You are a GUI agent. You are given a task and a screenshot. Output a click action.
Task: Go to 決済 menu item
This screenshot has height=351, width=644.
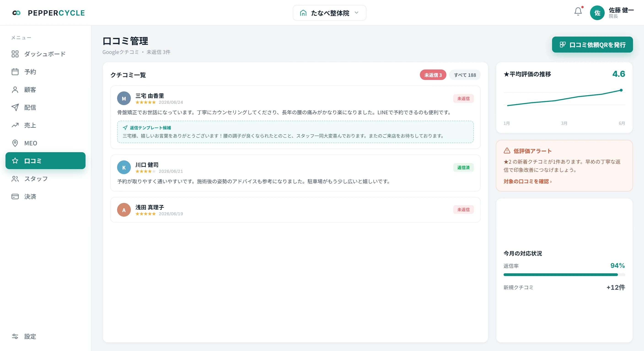pyautogui.click(x=45, y=197)
